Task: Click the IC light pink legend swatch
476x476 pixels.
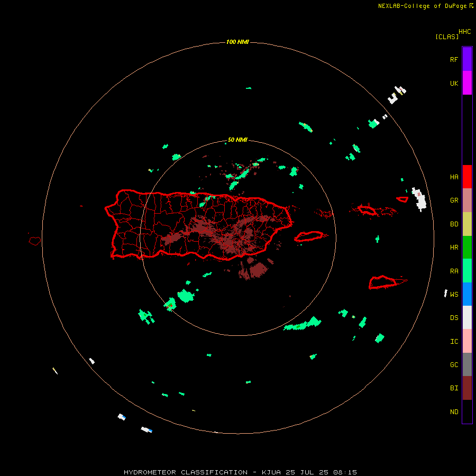Action: (467, 341)
